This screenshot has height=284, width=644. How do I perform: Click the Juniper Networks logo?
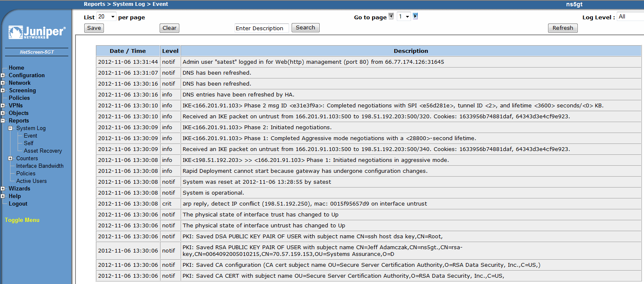[36, 33]
